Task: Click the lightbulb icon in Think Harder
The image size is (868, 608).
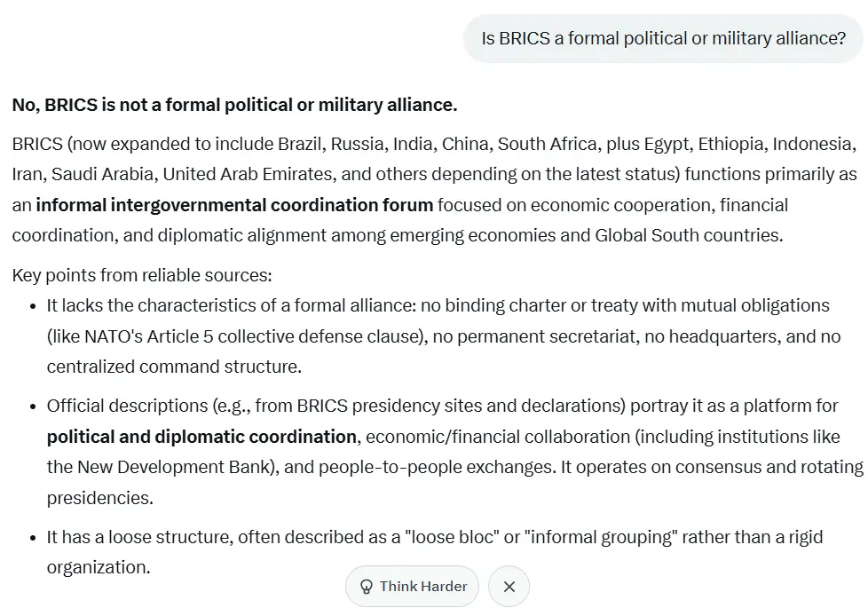Action: point(366,587)
